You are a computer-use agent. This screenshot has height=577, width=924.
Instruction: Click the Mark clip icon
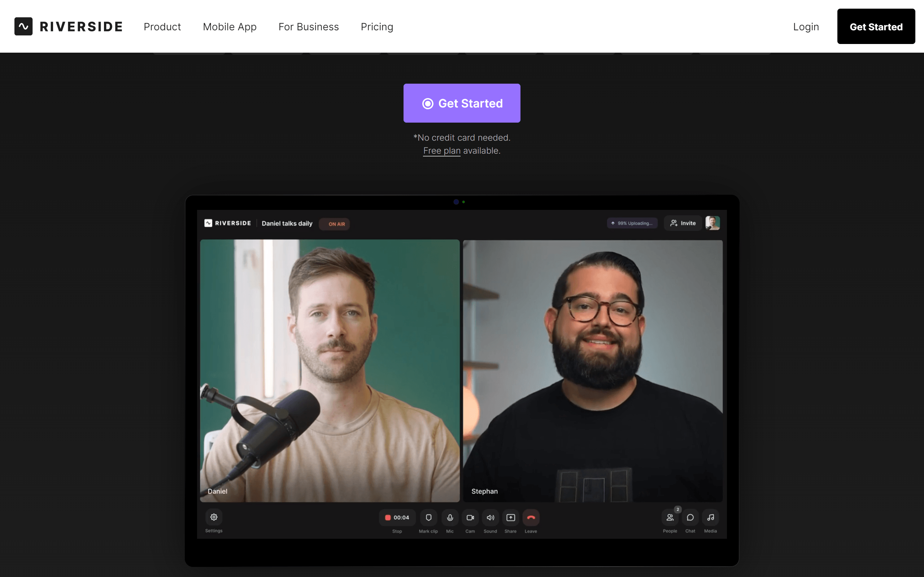(428, 517)
